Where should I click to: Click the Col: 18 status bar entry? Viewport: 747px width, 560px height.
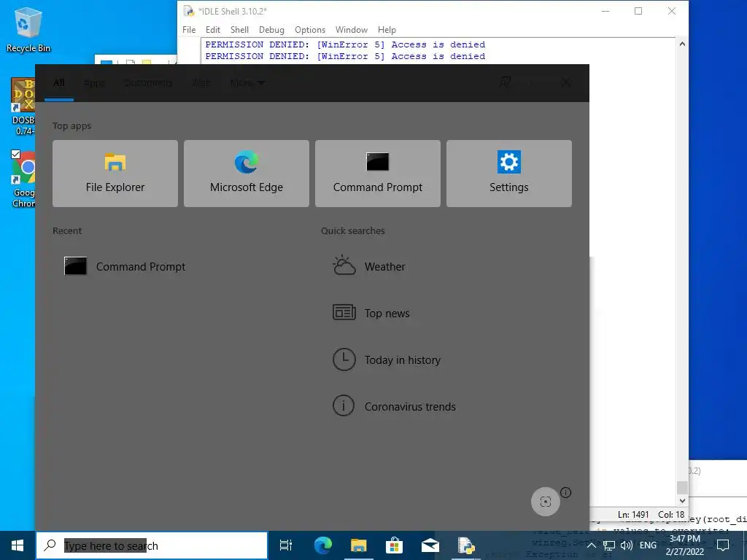pyautogui.click(x=671, y=514)
